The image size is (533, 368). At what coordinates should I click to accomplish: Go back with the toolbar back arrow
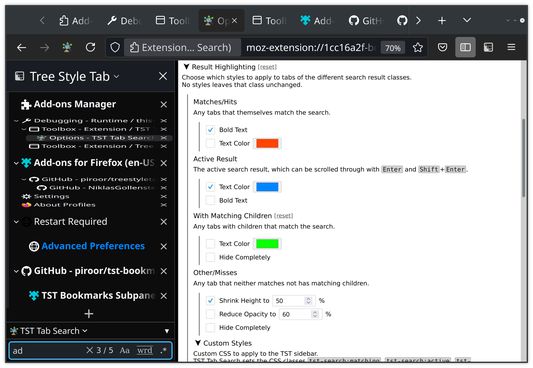22,48
